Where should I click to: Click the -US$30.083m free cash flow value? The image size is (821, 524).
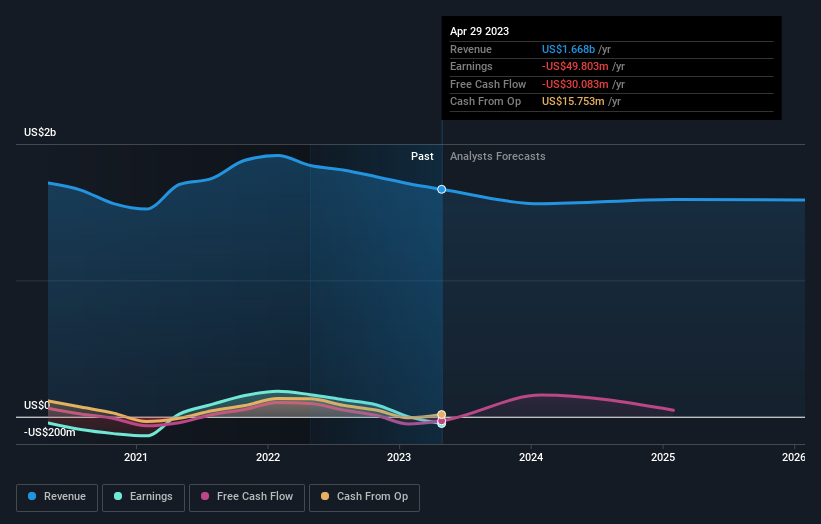(x=575, y=84)
